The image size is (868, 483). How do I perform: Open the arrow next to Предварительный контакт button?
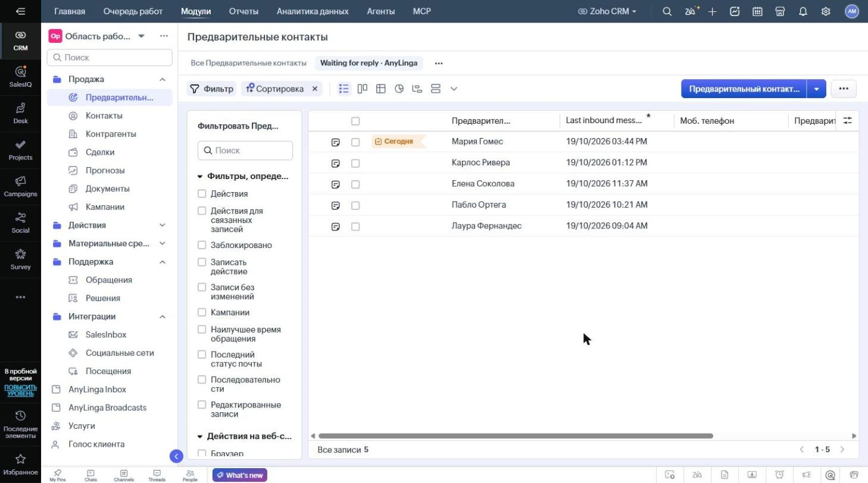tap(816, 89)
